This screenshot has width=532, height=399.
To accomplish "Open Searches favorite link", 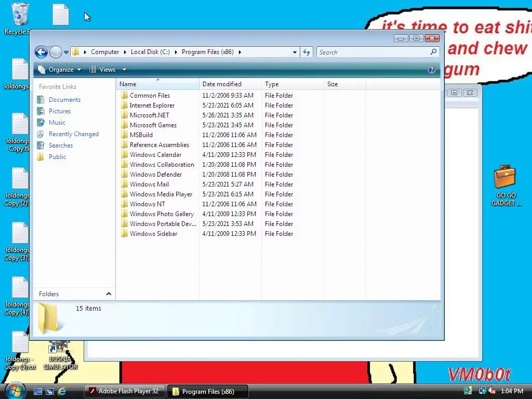I will point(60,145).
